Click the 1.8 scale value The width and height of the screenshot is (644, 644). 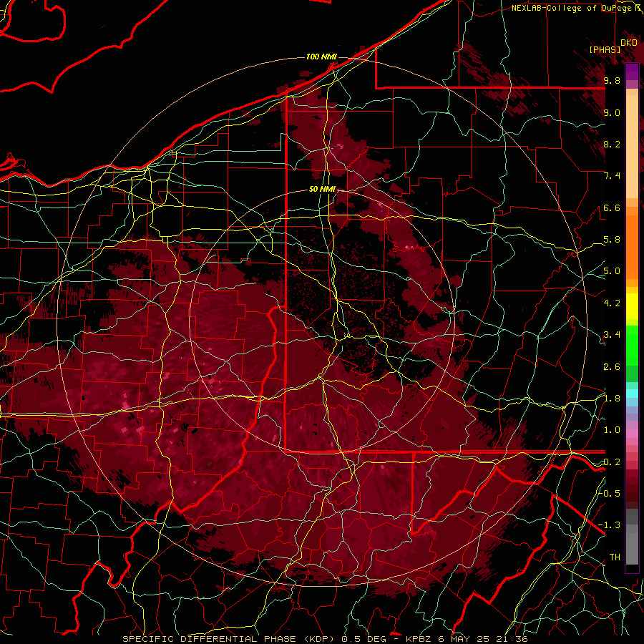(x=612, y=399)
